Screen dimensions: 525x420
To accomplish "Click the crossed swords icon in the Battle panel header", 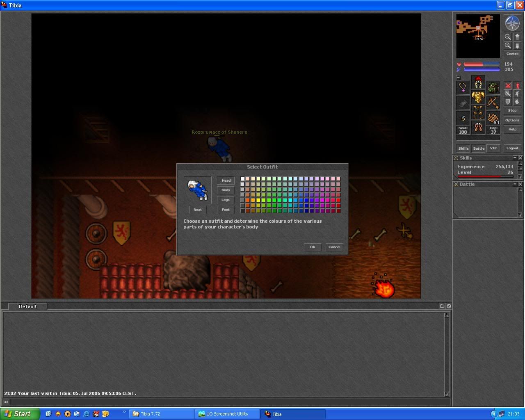I will [x=456, y=184].
